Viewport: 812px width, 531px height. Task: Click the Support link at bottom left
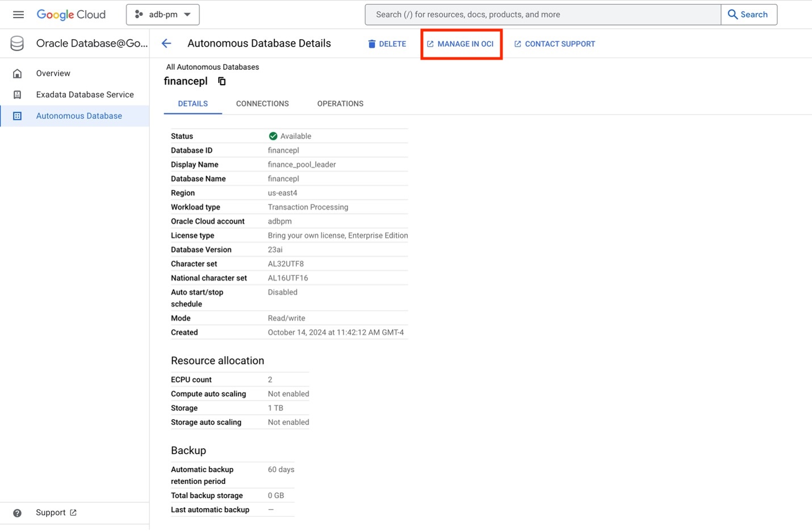51,512
